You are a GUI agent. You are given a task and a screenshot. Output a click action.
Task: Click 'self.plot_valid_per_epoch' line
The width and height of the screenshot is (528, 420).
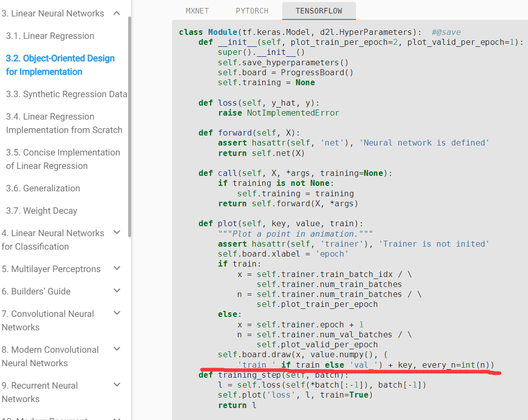click(317, 345)
